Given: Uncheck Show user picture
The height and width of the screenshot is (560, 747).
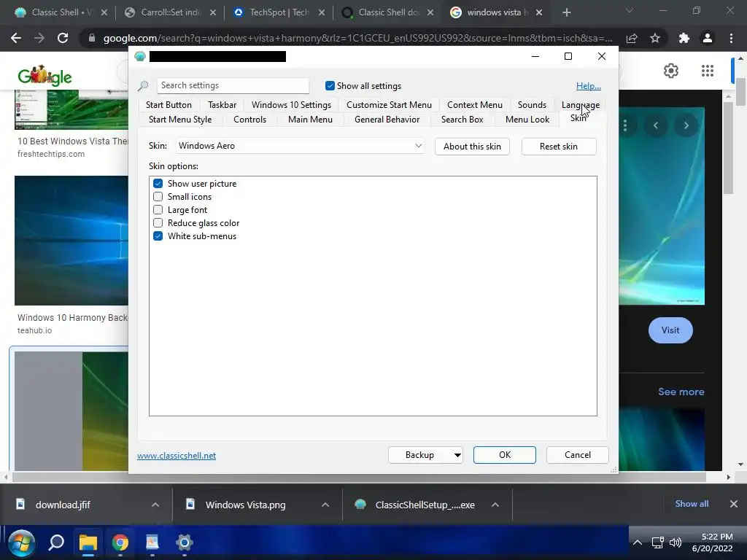Looking at the screenshot, I should tap(158, 183).
